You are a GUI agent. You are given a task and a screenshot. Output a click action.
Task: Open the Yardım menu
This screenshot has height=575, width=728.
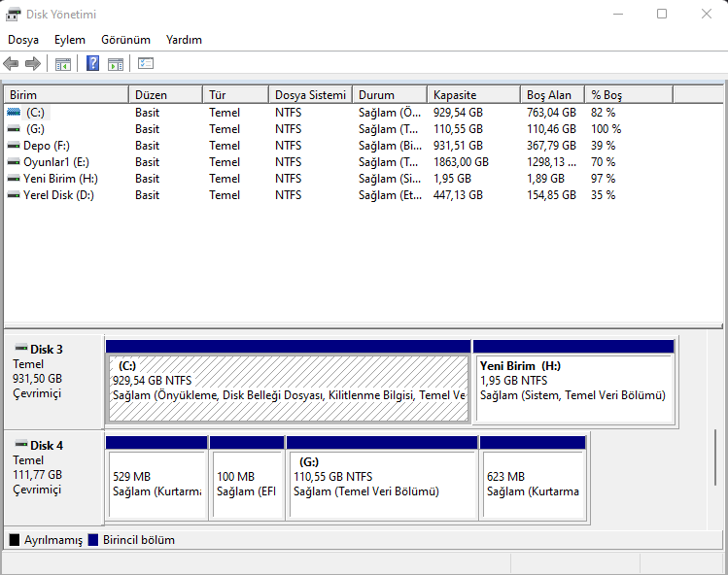pyautogui.click(x=184, y=40)
